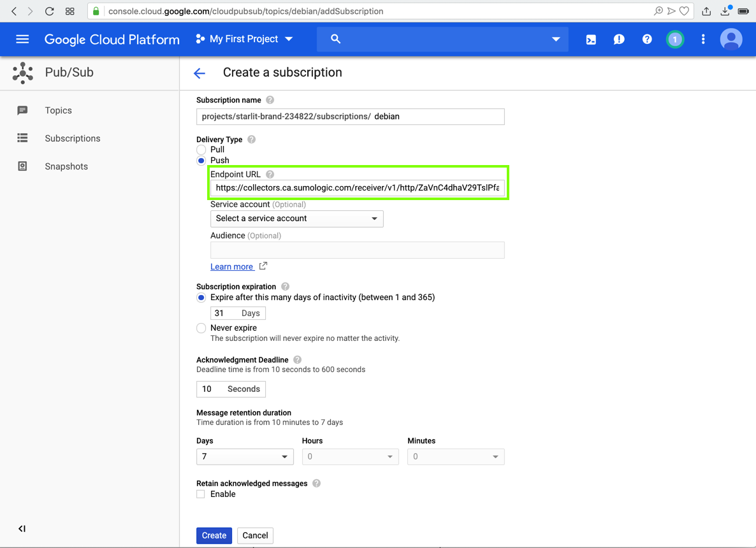Click the Endpoint URL input field
This screenshot has height=548, width=756.
(357, 188)
